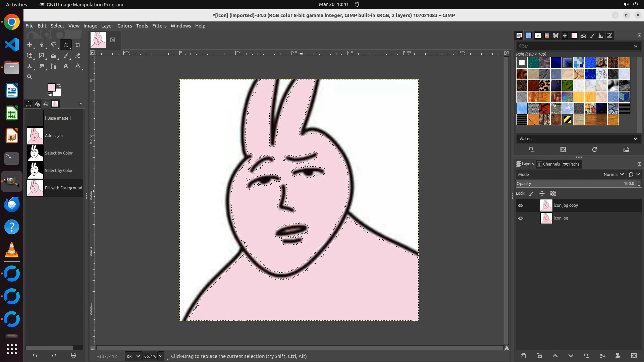644x362 pixels.
Task: Select the Zoom magnifier tool
Action: (30, 77)
